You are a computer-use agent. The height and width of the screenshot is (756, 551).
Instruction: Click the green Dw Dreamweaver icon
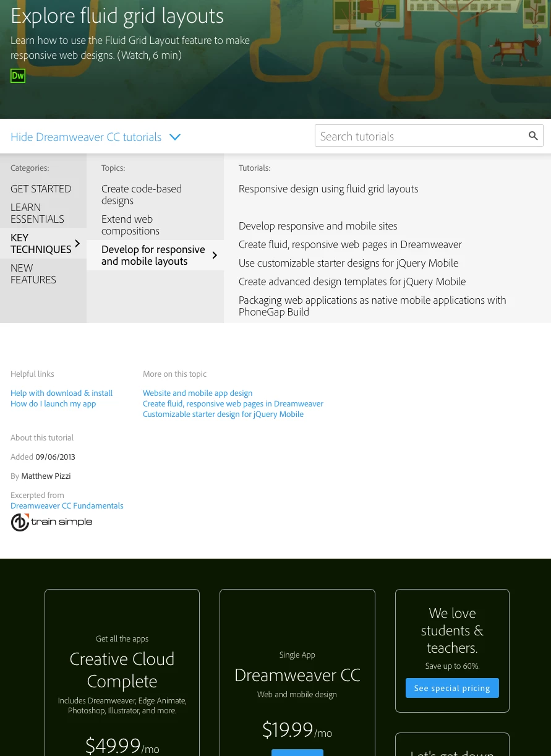18,76
